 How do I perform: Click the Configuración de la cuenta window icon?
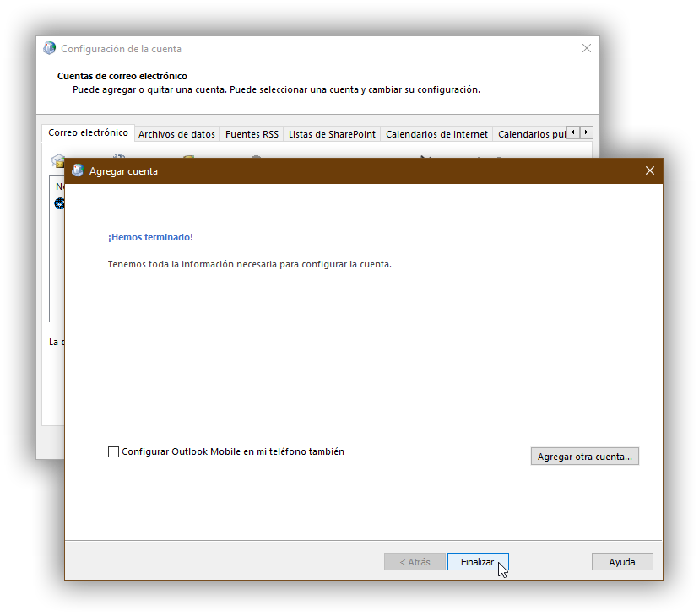tap(50, 49)
